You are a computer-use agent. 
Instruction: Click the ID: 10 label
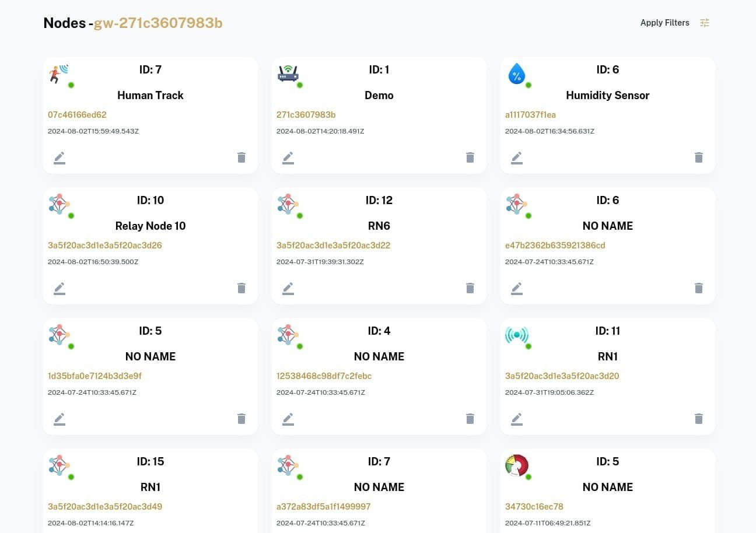pyautogui.click(x=150, y=200)
